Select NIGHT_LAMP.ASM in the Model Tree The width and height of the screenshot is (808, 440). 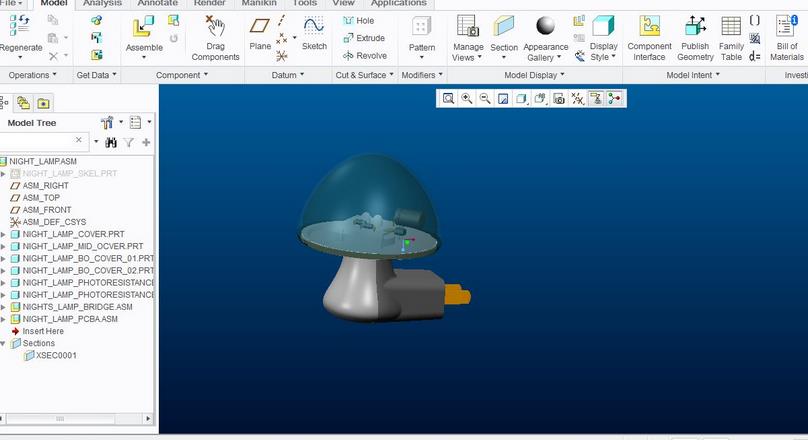(x=43, y=161)
